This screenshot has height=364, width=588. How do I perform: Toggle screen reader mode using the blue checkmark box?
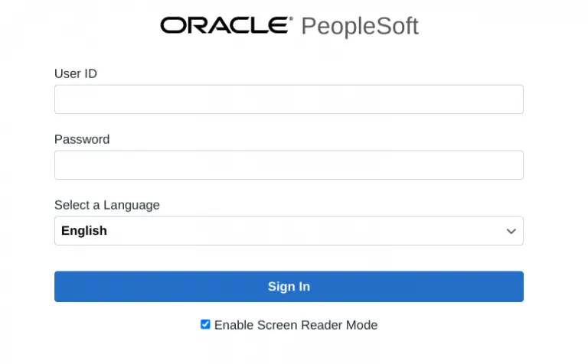pos(205,324)
